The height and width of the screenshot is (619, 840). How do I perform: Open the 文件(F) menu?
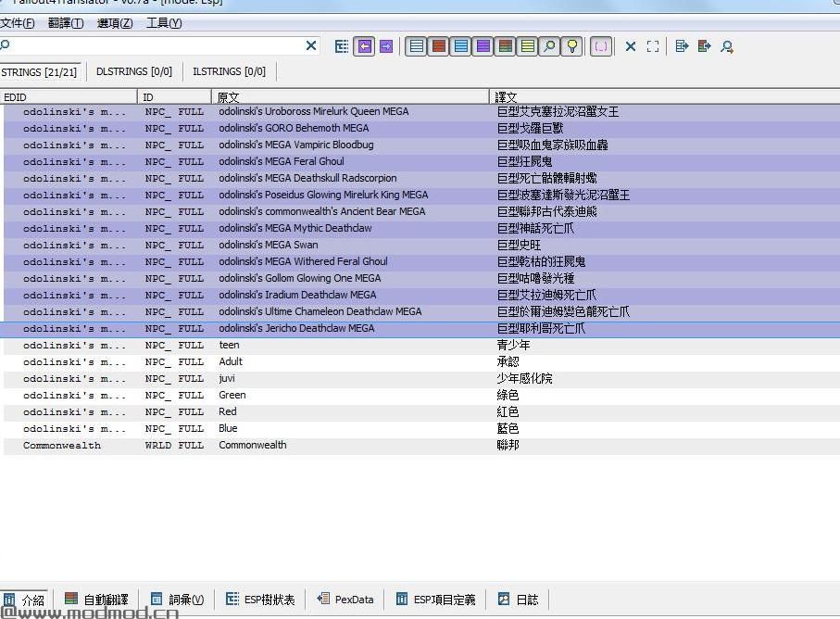18,23
